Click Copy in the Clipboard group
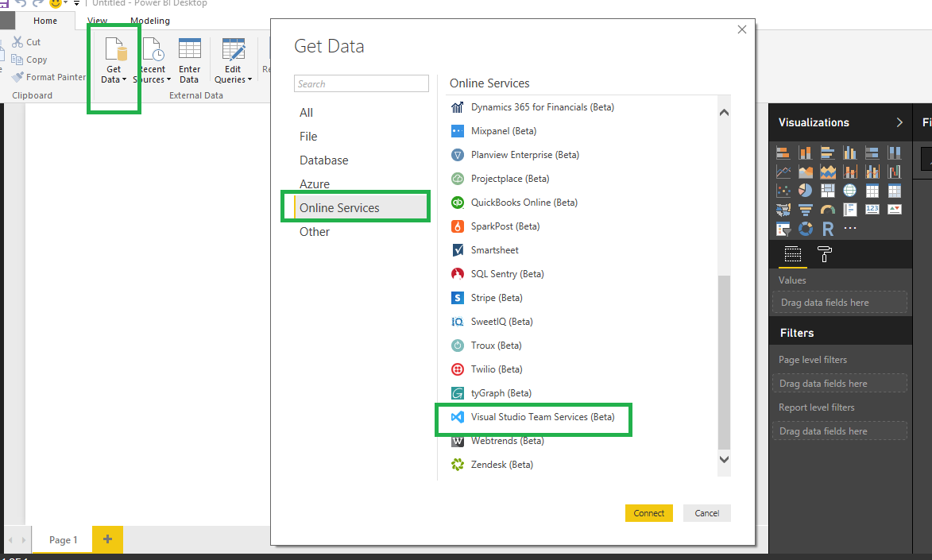 point(29,60)
